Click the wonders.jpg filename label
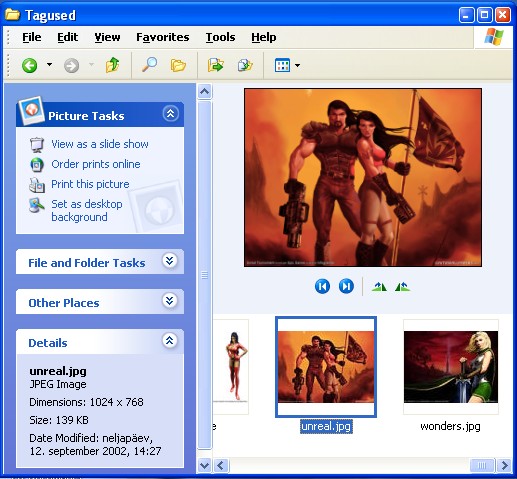The width and height of the screenshot is (517, 479). 450,427
